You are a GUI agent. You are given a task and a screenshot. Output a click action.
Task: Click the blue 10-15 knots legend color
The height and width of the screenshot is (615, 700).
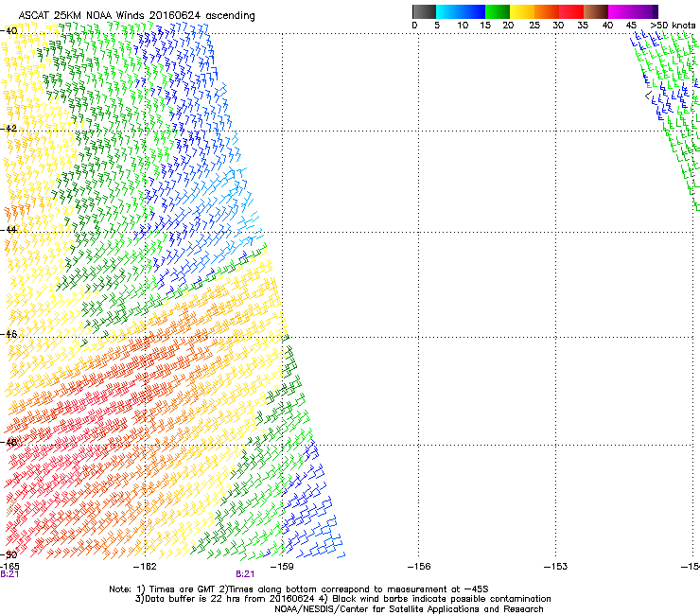tap(473, 11)
